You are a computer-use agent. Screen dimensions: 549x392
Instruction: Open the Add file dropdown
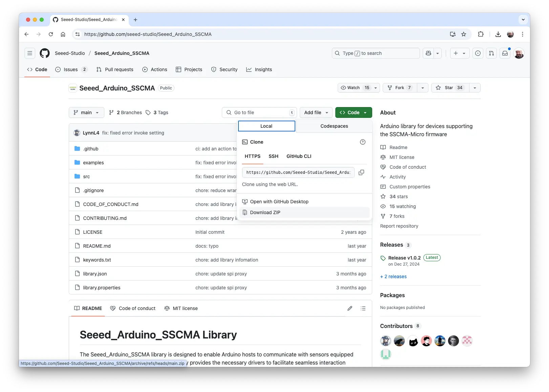tap(316, 112)
